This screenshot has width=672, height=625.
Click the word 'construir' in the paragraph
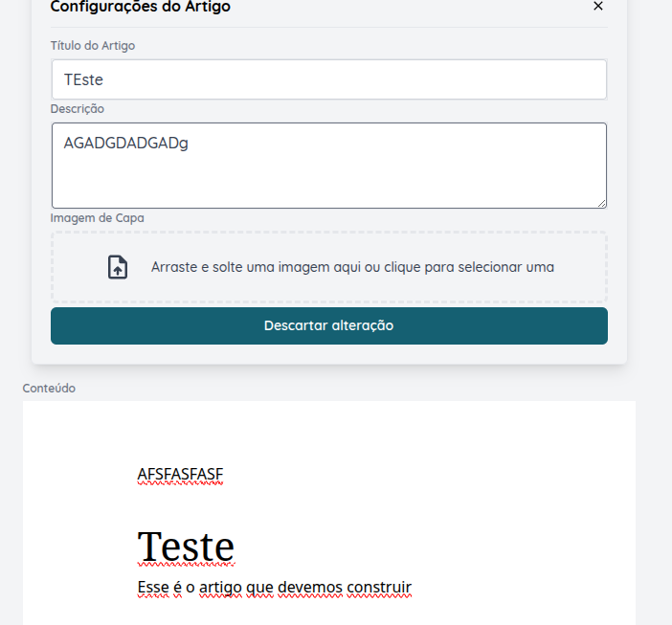pyautogui.click(x=380, y=587)
